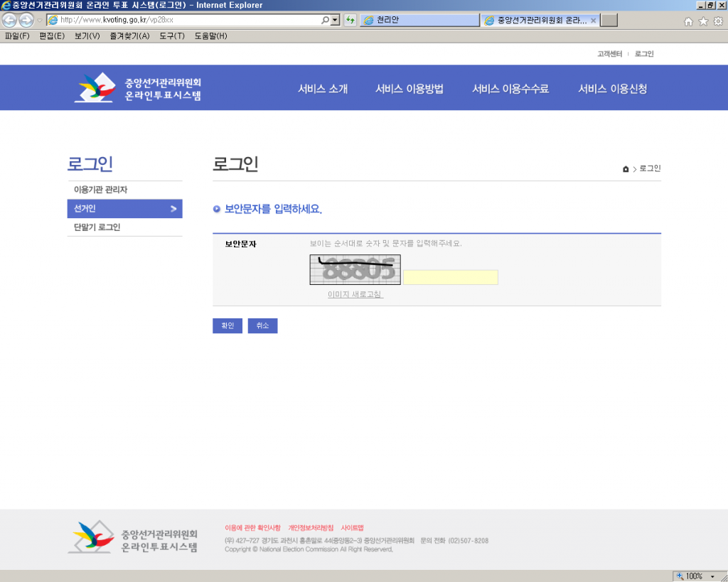Click the 이미지 새로고침 link
Screen dimensions: 728x582
(355, 294)
